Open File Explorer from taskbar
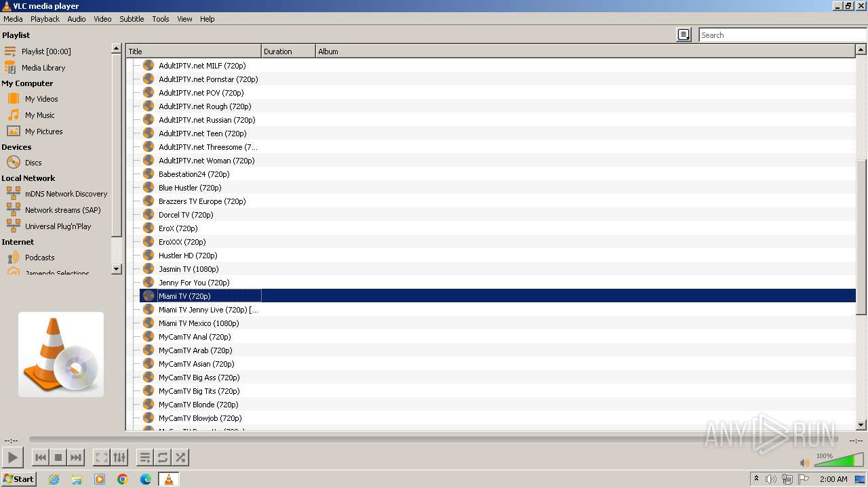Screen dimensions: 868x488 click(x=77, y=479)
